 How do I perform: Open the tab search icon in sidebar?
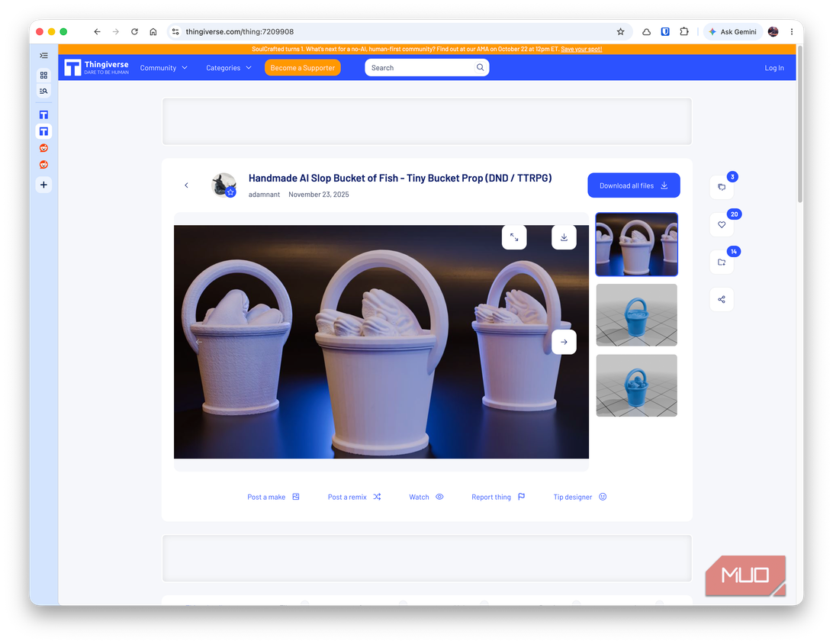click(43, 91)
